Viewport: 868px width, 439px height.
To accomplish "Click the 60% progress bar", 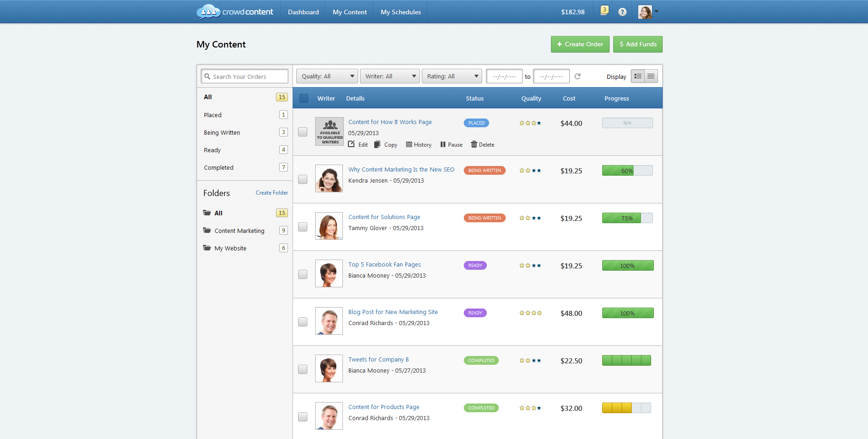I will point(627,171).
